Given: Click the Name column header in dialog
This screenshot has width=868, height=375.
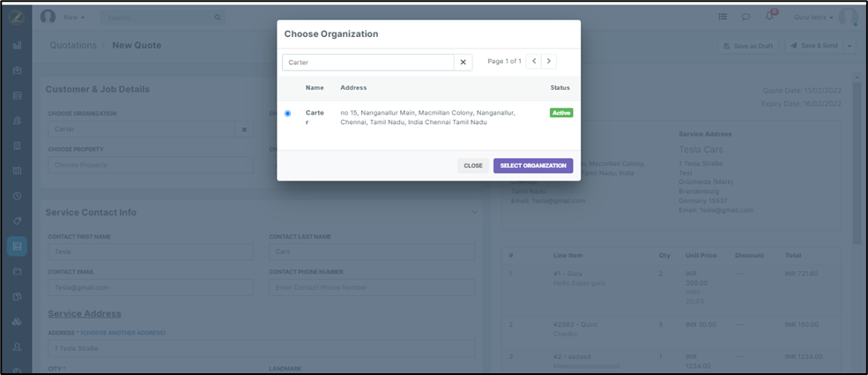Looking at the screenshot, I should pos(315,87).
